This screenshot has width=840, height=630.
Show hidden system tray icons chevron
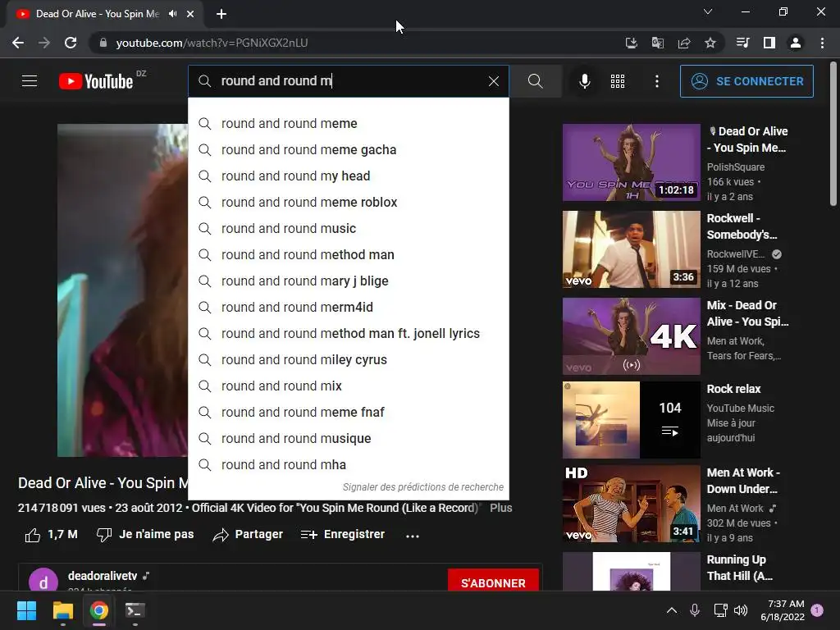point(671,610)
